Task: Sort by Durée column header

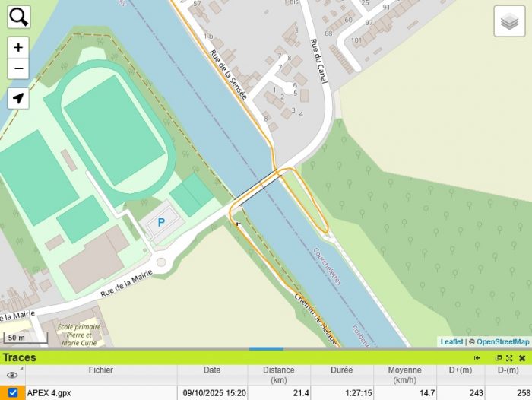Action: pyautogui.click(x=342, y=370)
